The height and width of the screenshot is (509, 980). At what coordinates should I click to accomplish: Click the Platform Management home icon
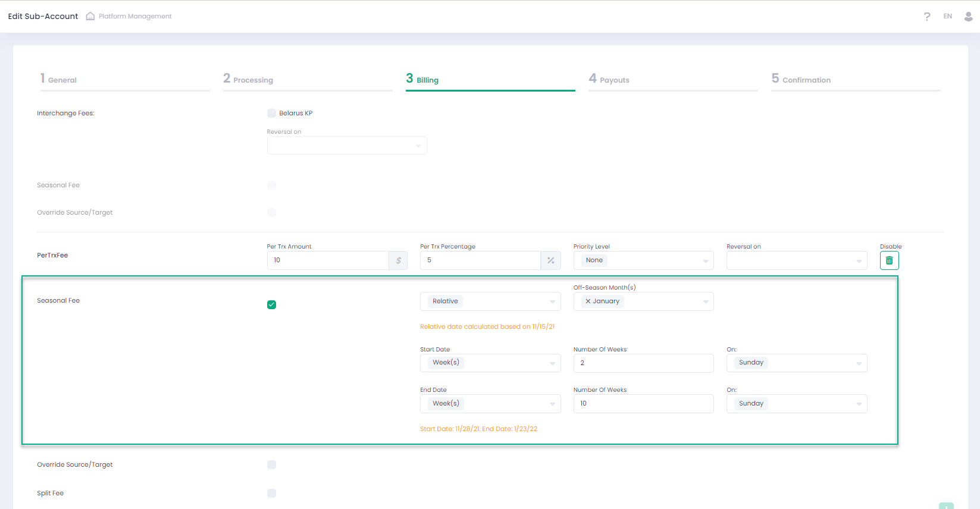point(90,17)
